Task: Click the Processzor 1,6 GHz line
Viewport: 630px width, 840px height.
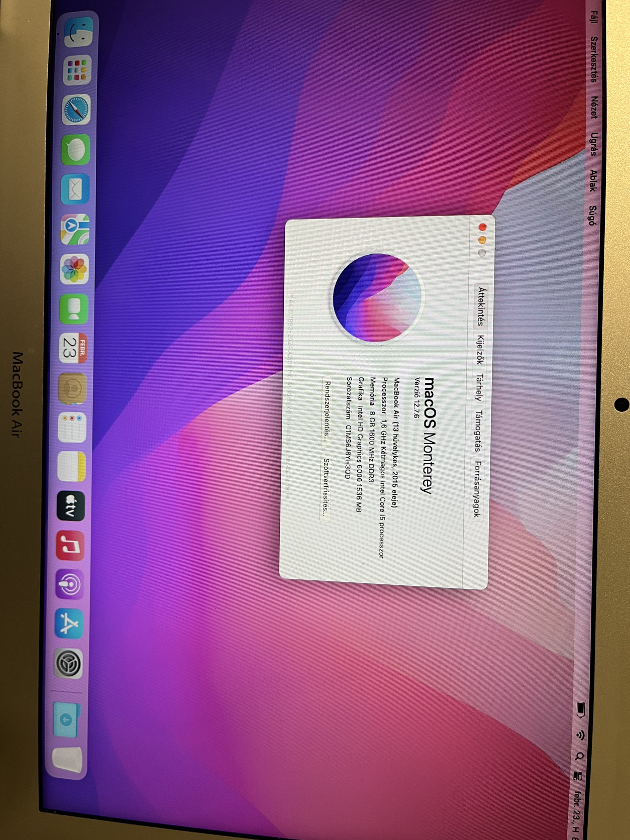Action: [384, 468]
